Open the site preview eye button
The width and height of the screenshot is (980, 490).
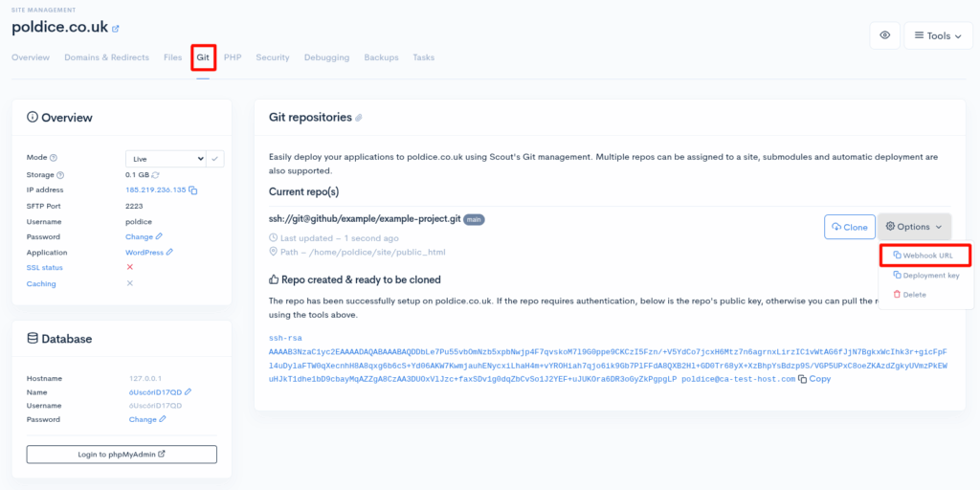click(884, 35)
